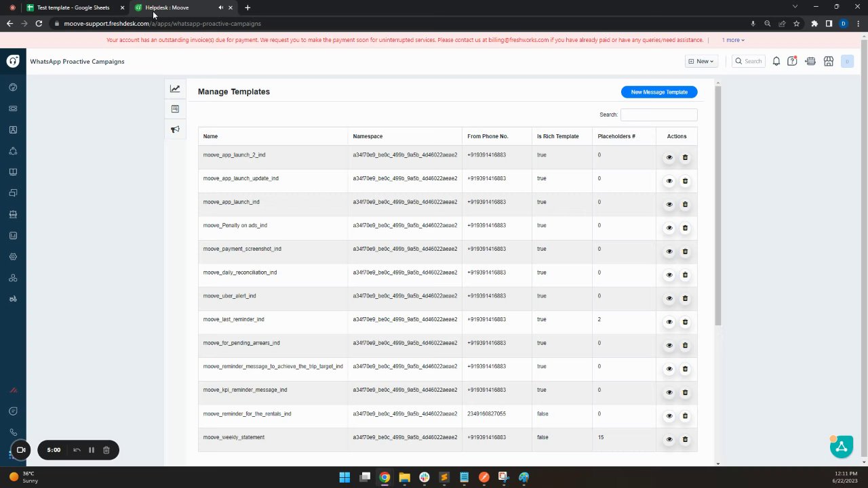This screenshot has height=488, width=868.
Task: Open the notifications bell icon
Action: pos(776,61)
